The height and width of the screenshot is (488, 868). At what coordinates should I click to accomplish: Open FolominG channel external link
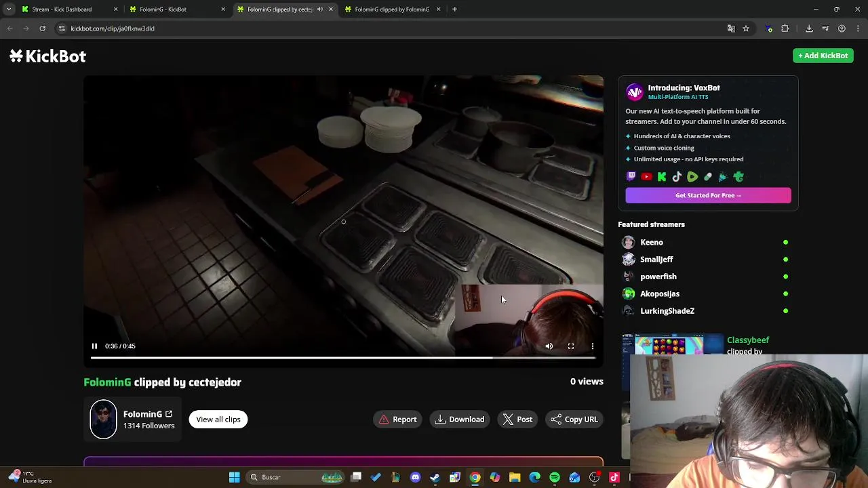169,414
